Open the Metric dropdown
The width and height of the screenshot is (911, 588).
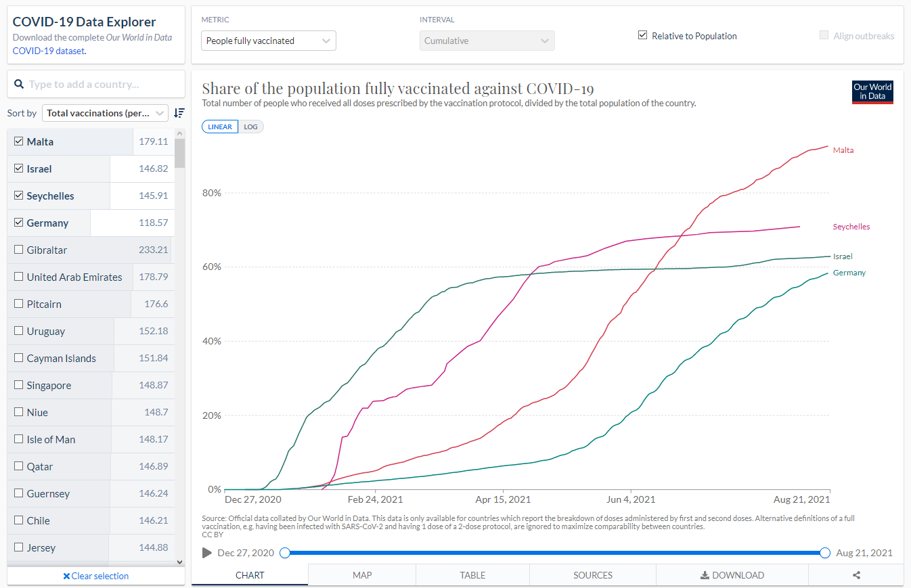click(x=269, y=41)
